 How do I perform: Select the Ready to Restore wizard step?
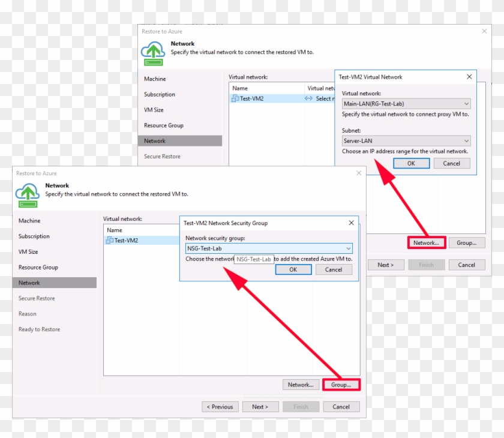[x=40, y=329]
